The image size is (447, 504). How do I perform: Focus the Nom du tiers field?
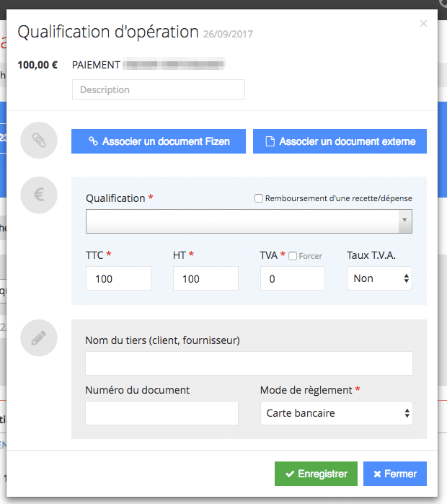coord(249,363)
